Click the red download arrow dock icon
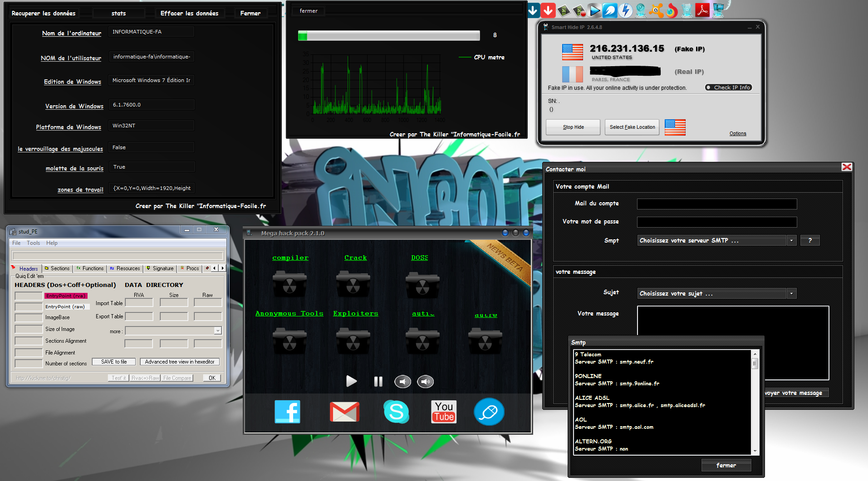The image size is (868, 481). tap(548, 10)
